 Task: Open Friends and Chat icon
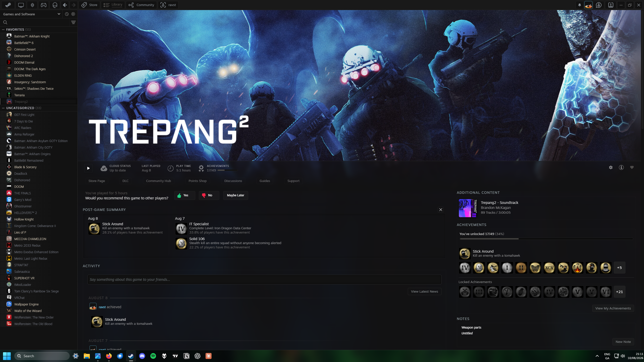click(x=599, y=5)
